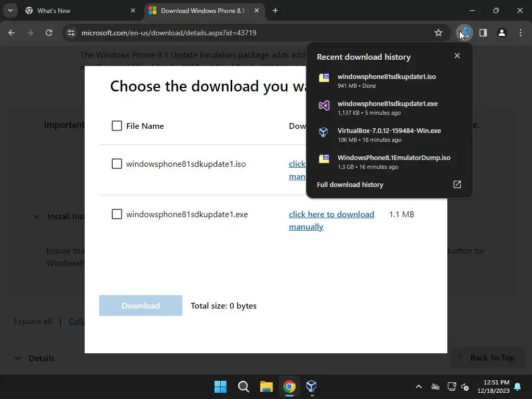Open Windows Search from the taskbar
Viewport: 532px width, 399px height.
pyautogui.click(x=244, y=387)
